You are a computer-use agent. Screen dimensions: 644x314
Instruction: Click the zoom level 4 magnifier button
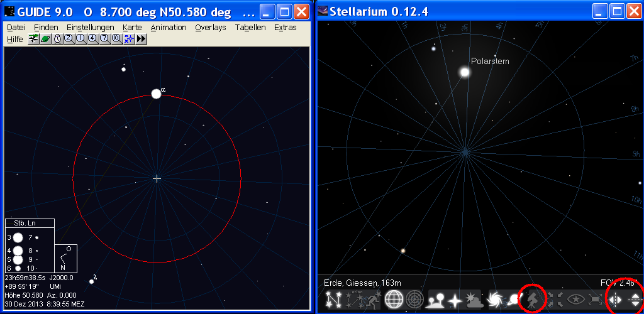tap(92, 39)
